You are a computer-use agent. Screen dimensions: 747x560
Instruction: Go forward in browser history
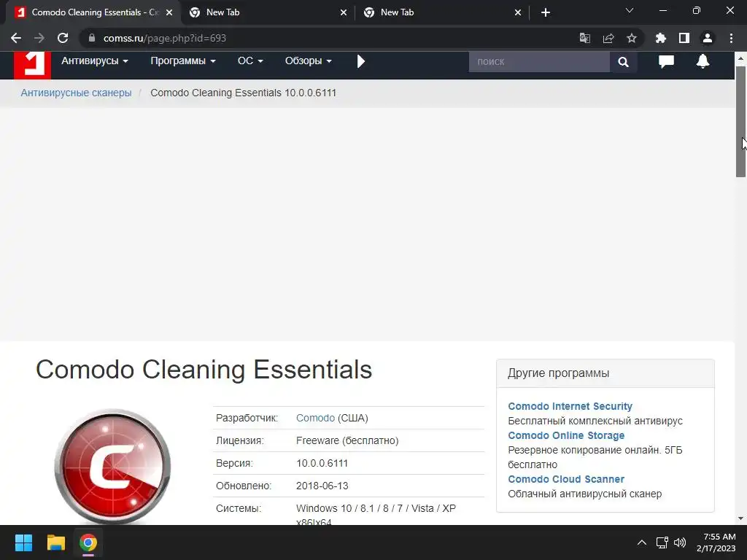click(39, 38)
